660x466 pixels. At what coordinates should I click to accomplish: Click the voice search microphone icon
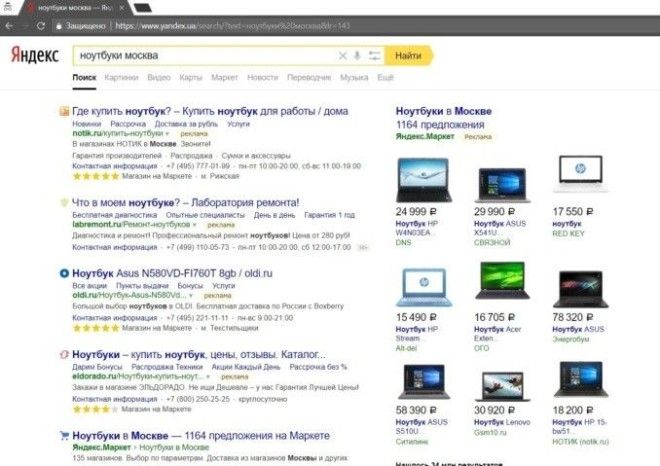(x=357, y=56)
